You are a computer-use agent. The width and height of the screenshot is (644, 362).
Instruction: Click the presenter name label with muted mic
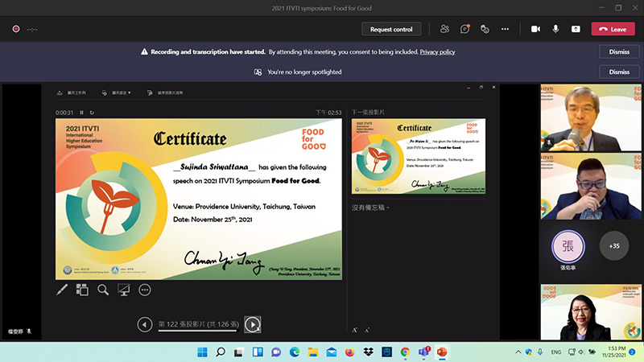coord(19,331)
